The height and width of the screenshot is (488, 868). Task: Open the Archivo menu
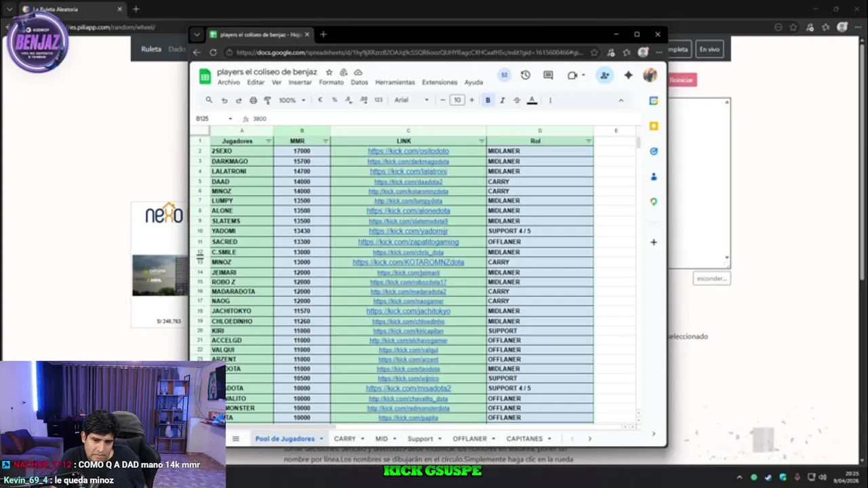[x=229, y=82]
